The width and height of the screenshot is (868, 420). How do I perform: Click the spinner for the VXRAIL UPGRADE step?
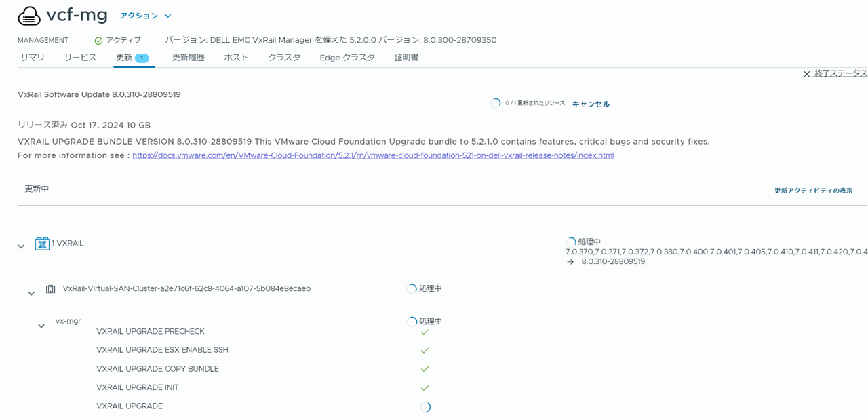(425, 407)
